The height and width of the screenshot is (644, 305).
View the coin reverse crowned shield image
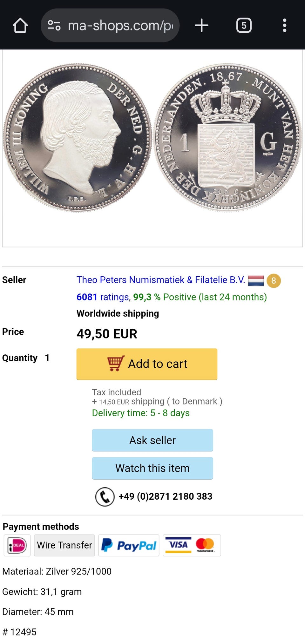tap(228, 137)
